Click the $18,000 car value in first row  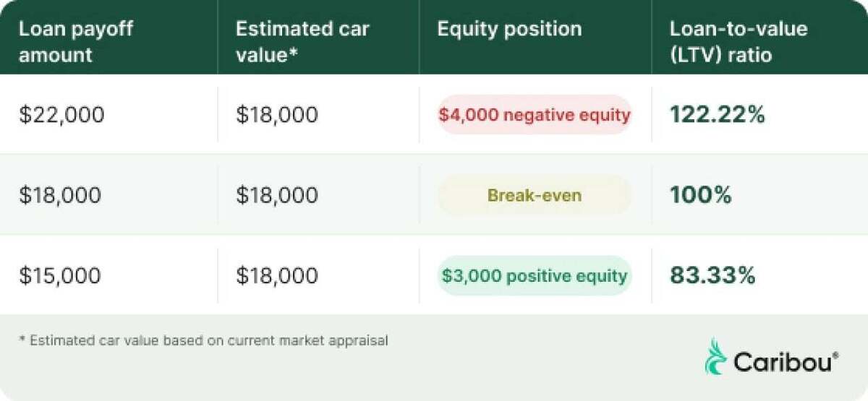277,115
